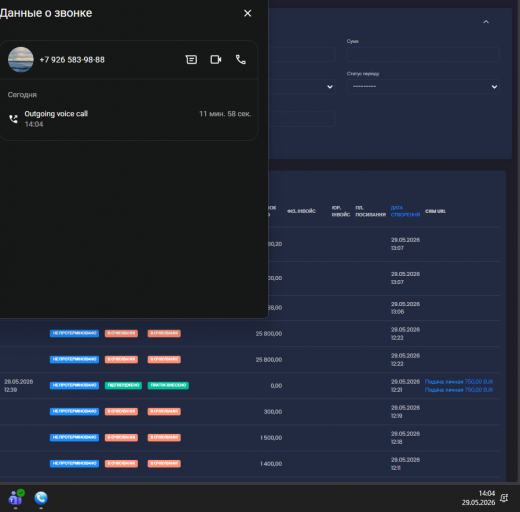The height and width of the screenshot is (512, 520).
Task: Open the Статус періоду dropdown
Action: [423, 87]
